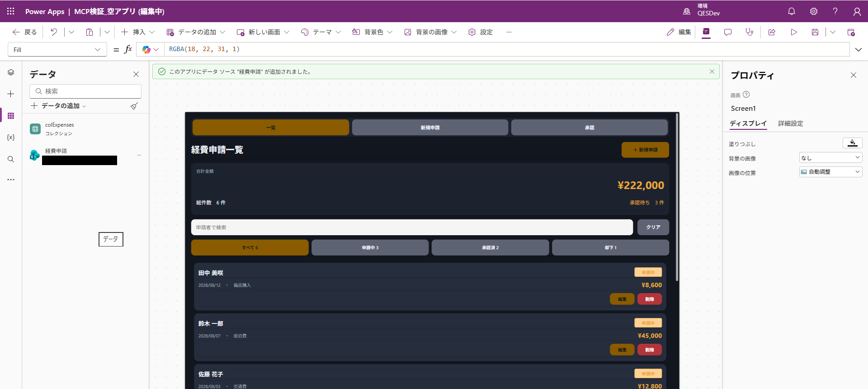Expand the formula bar chevron
868x389 pixels.
coord(859,50)
